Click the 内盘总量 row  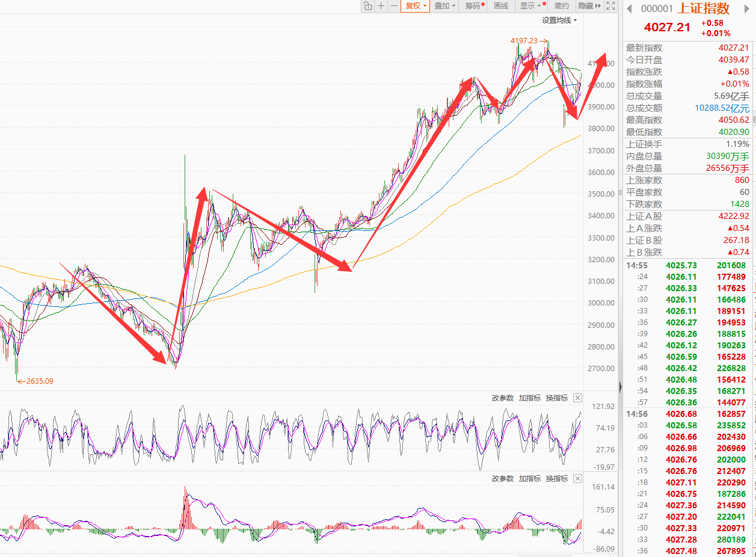coord(688,156)
